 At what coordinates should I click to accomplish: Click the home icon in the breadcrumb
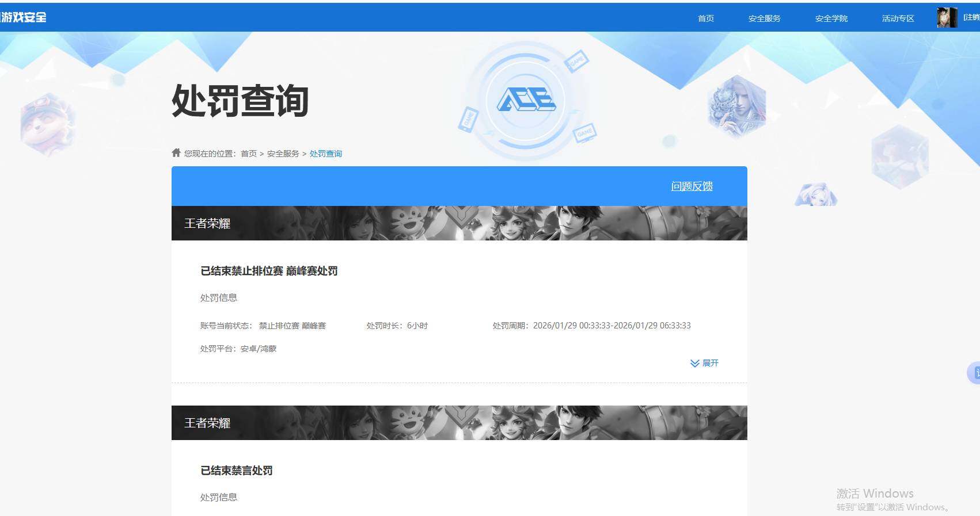(176, 152)
